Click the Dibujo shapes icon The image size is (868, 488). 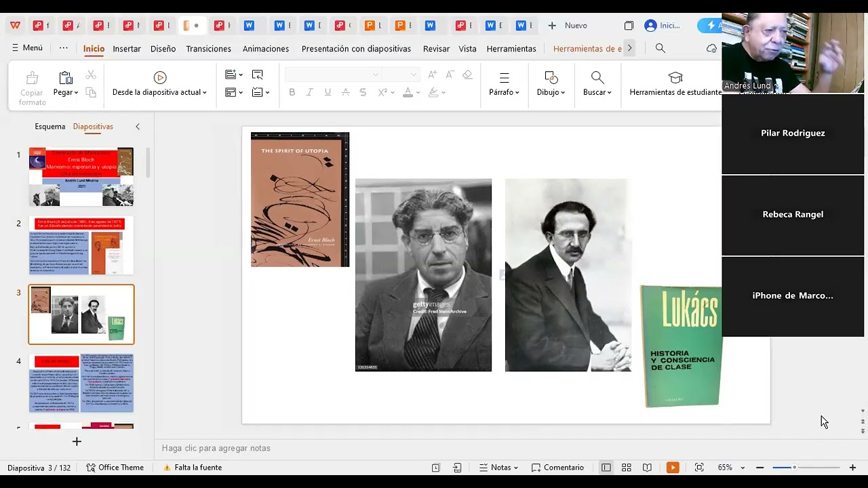coord(551,77)
